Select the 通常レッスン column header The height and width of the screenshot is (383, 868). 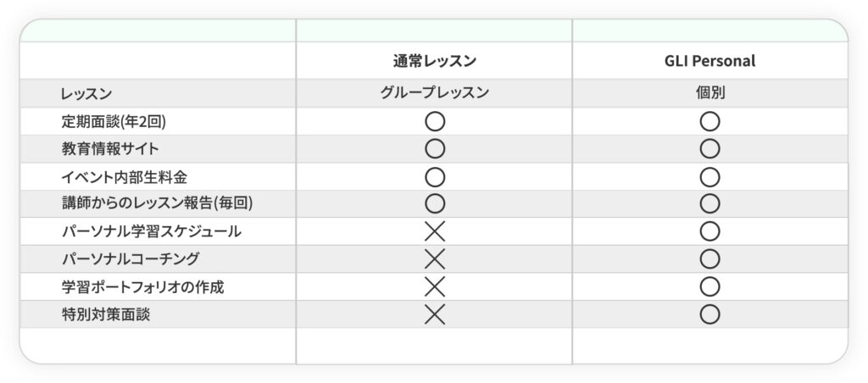(435, 62)
